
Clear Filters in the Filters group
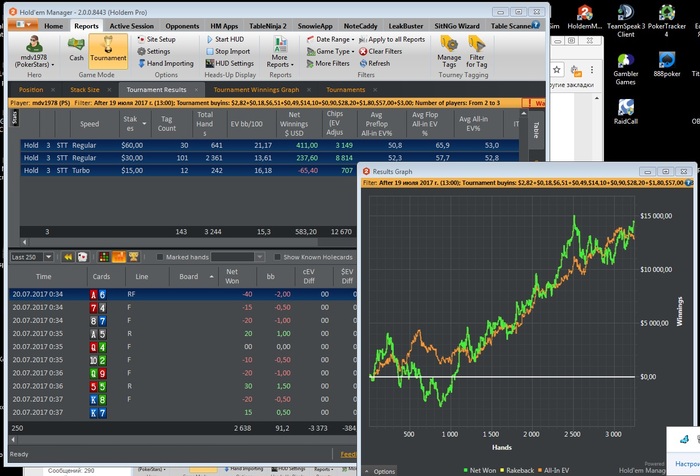point(381,51)
